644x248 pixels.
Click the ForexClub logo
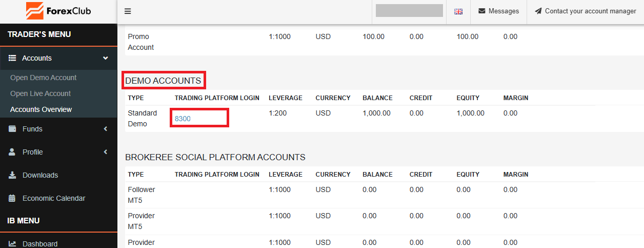point(58,11)
